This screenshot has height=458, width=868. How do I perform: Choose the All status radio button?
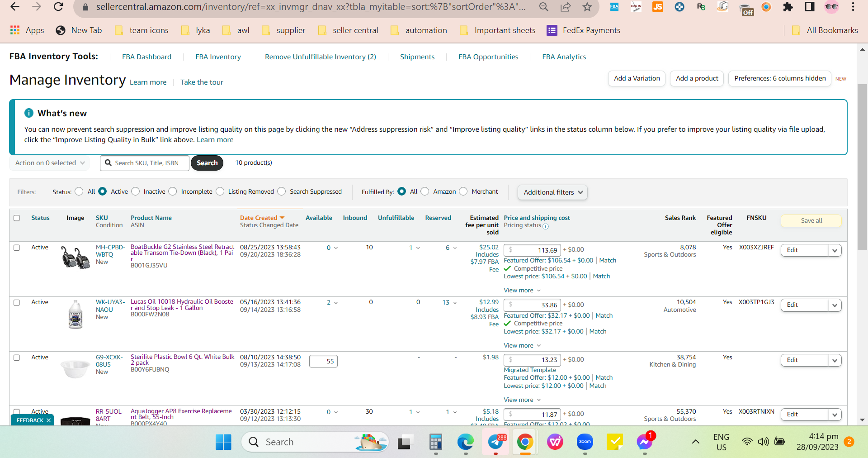79,191
